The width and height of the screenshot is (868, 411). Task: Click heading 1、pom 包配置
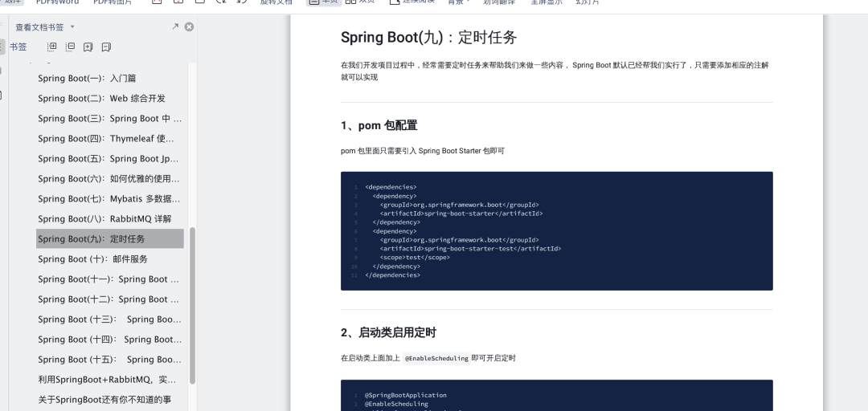tap(379, 125)
